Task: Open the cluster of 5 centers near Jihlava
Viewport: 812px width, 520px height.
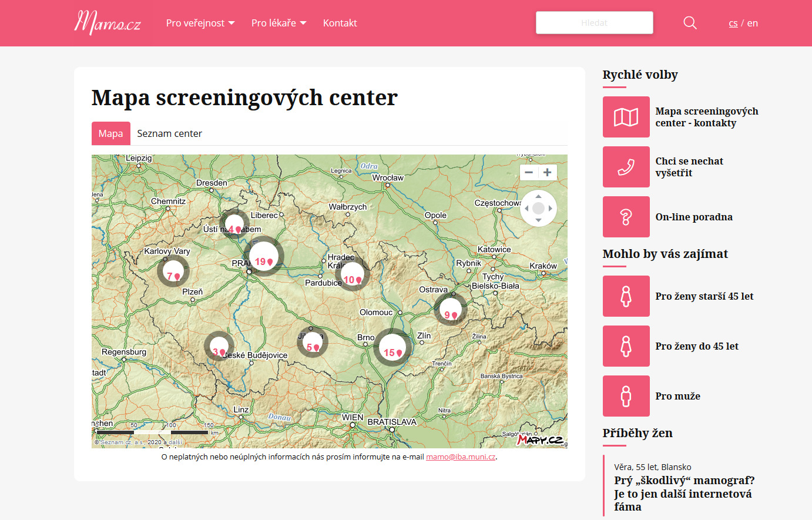Action: click(313, 342)
